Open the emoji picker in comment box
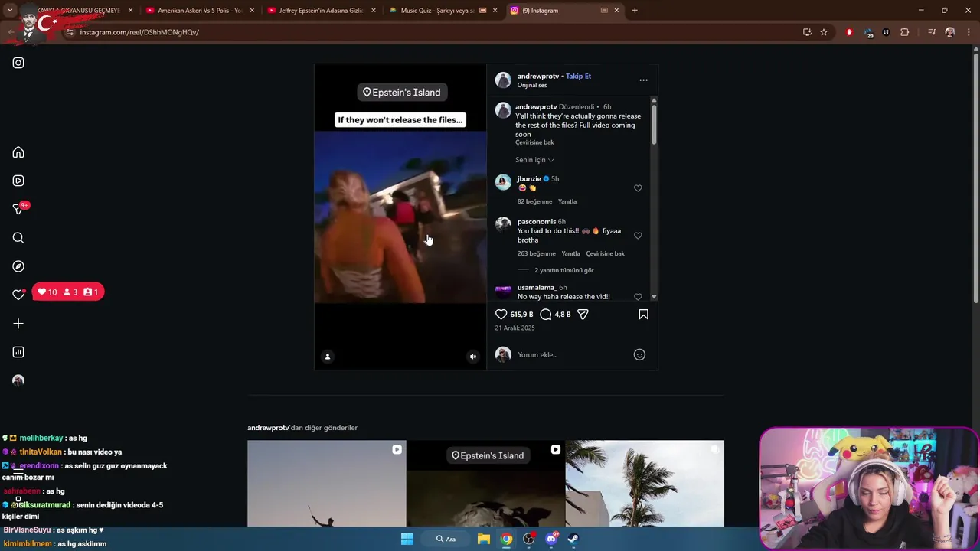The width and height of the screenshot is (980, 551). 639,354
